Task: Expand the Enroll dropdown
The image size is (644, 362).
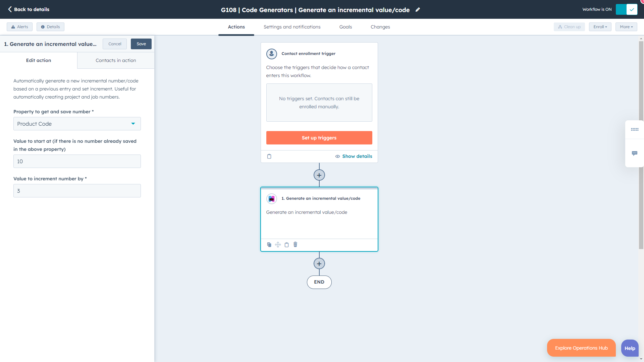Action: tap(600, 26)
